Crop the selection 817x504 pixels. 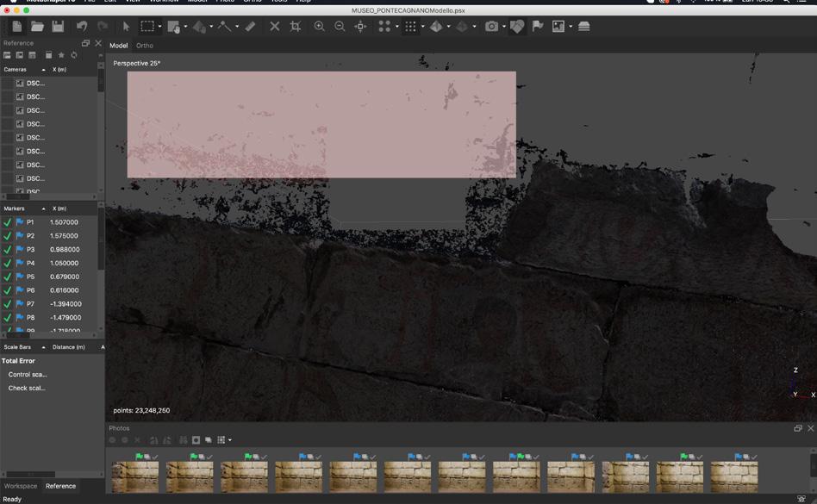296,27
